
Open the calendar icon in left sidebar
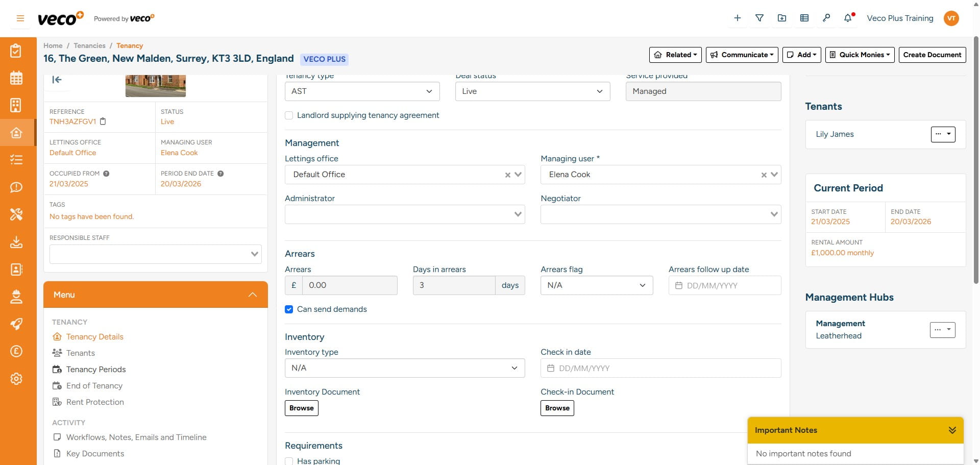point(16,78)
